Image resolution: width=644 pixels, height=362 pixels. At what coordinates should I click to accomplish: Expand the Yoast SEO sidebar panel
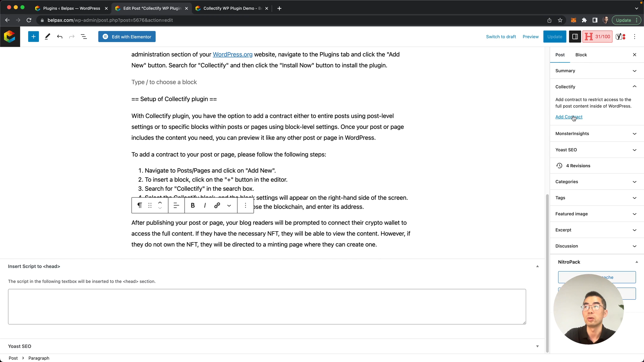tap(597, 150)
